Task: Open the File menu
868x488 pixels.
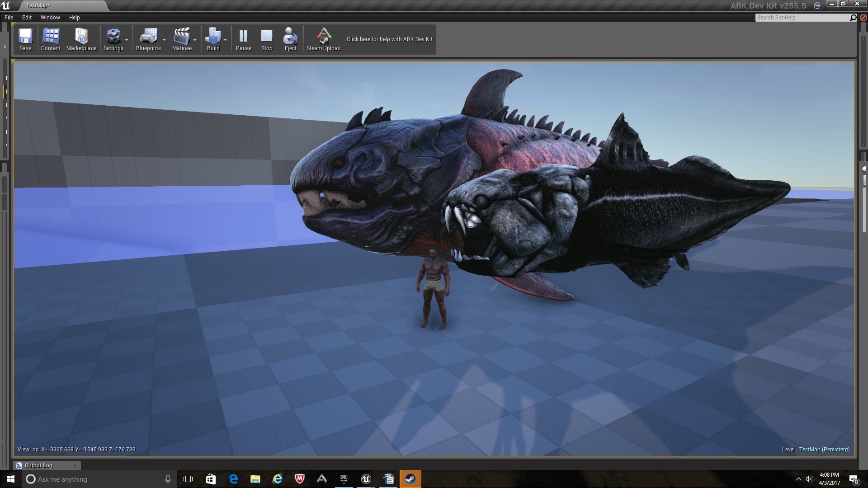Action: coord(9,17)
